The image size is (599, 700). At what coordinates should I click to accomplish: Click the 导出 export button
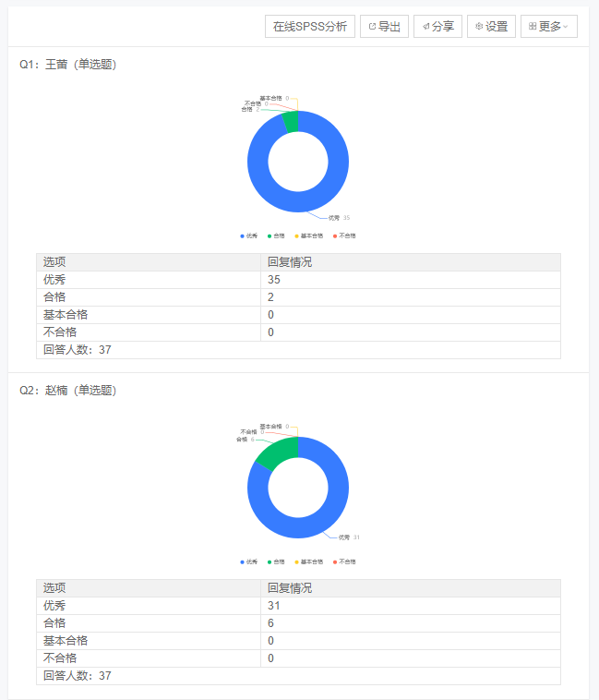tap(384, 27)
